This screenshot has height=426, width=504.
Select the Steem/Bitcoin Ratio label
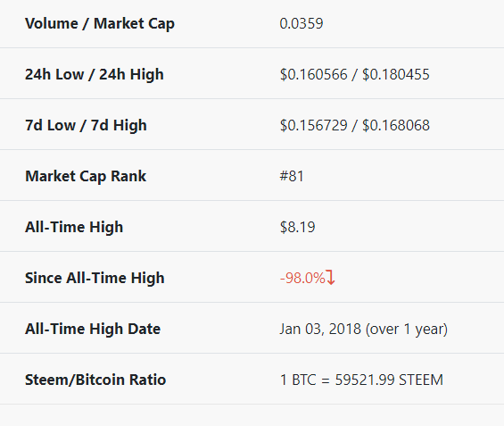click(x=95, y=380)
